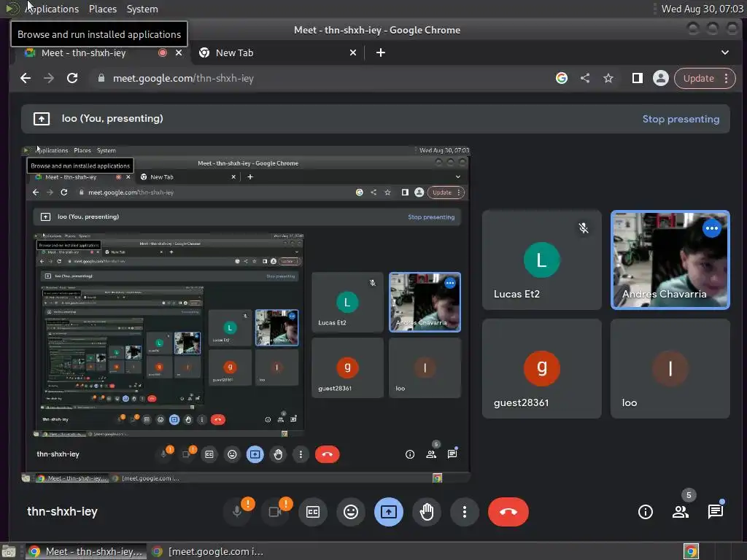Viewport: 747px width, 560px height.
Task: Turn on captions with the CC button
Action: tap(313, 512)
